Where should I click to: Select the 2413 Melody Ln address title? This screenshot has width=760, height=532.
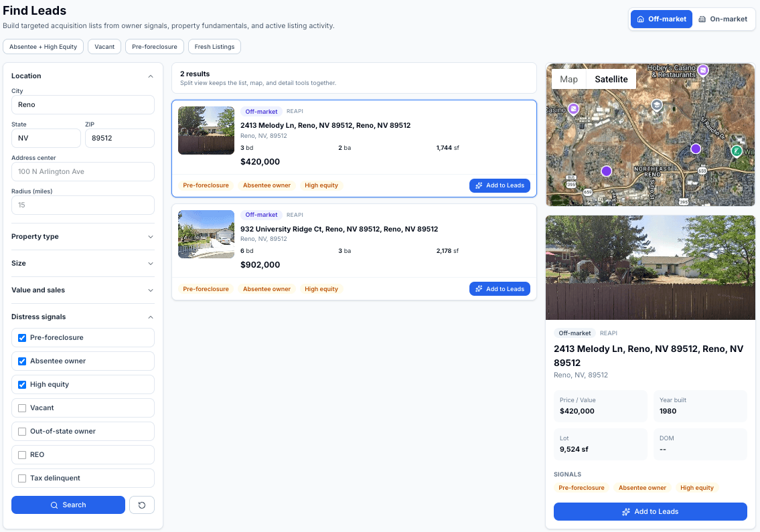pyautogui.click(x=325, y=126)
